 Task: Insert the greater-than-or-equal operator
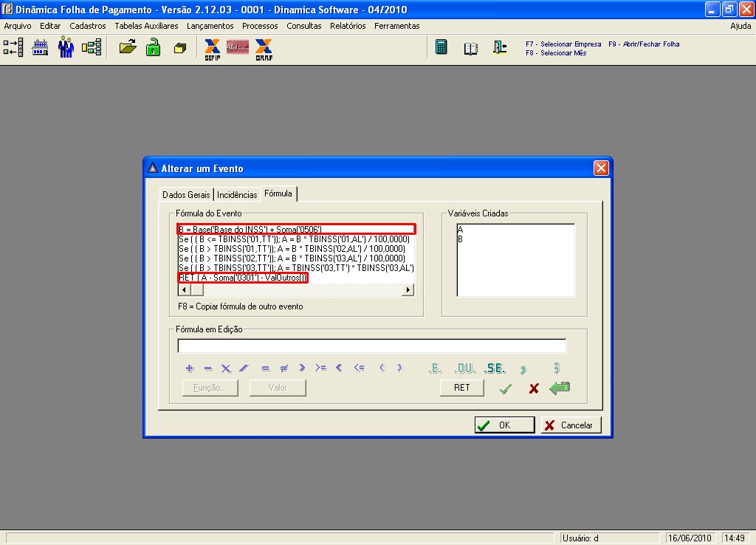pos(320,368)
